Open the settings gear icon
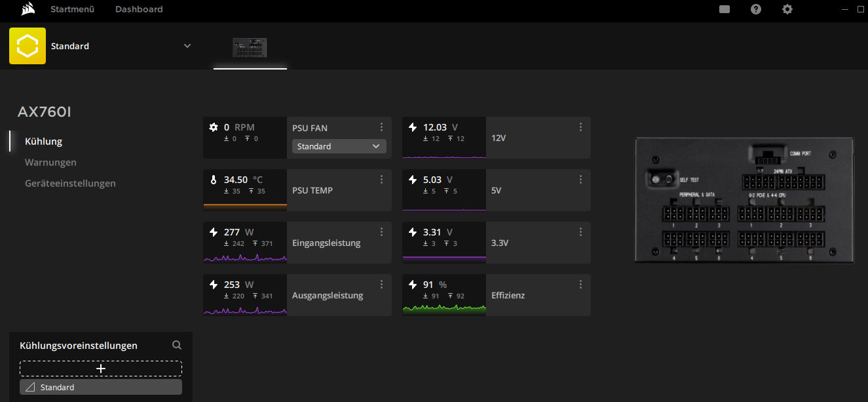 (787, 9)
